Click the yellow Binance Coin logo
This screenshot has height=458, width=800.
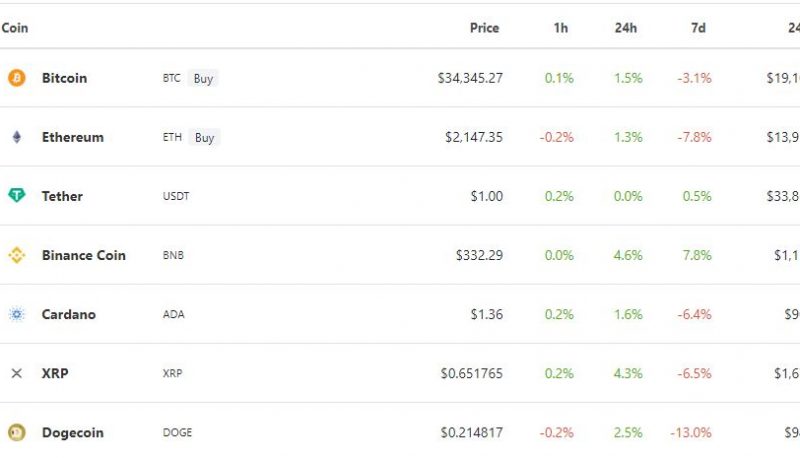coord(16,255)
